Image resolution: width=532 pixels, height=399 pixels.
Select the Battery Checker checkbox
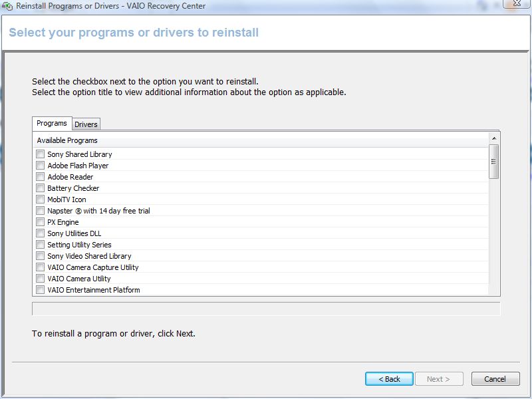pyautogui.click(x=40, y=188)
